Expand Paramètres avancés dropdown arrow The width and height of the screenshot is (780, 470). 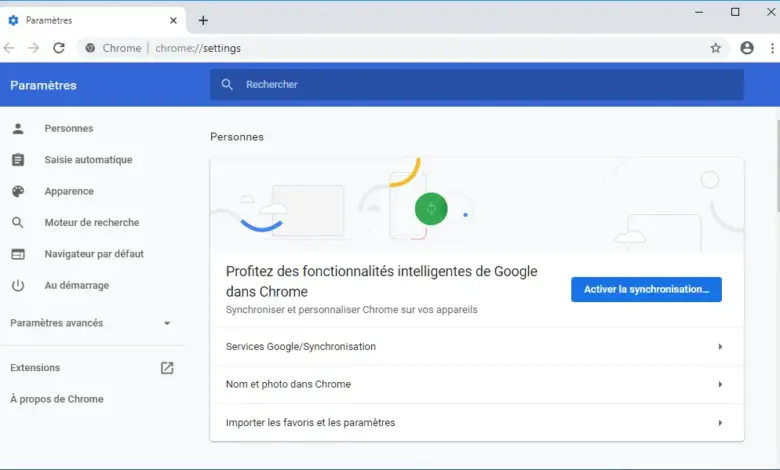pyautogui.click(x=167, y=323)
